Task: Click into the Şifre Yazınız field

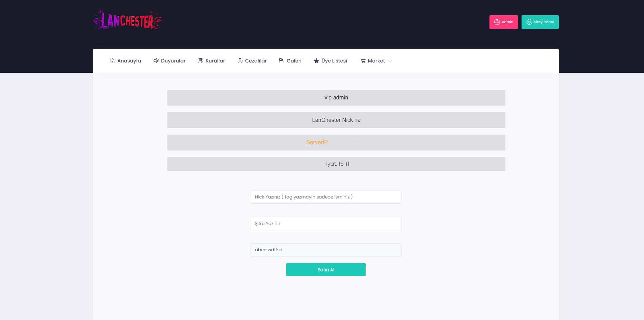Action: [x=326, y=223]
